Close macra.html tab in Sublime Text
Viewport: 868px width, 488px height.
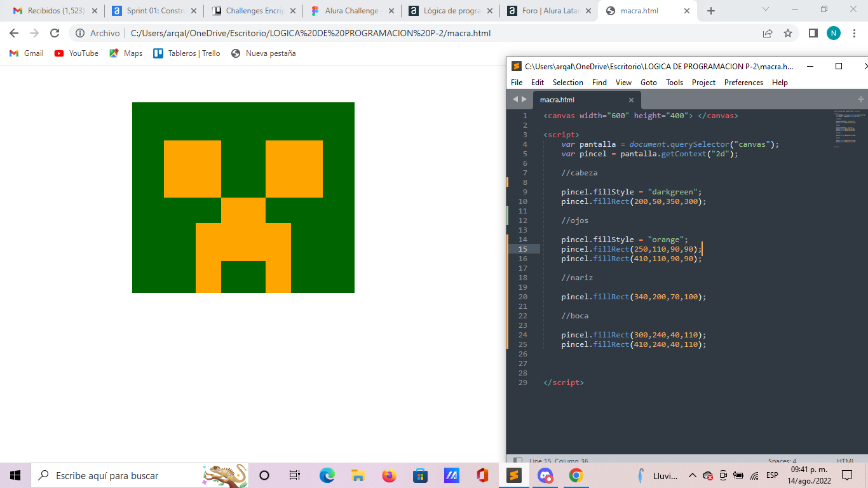631,100
